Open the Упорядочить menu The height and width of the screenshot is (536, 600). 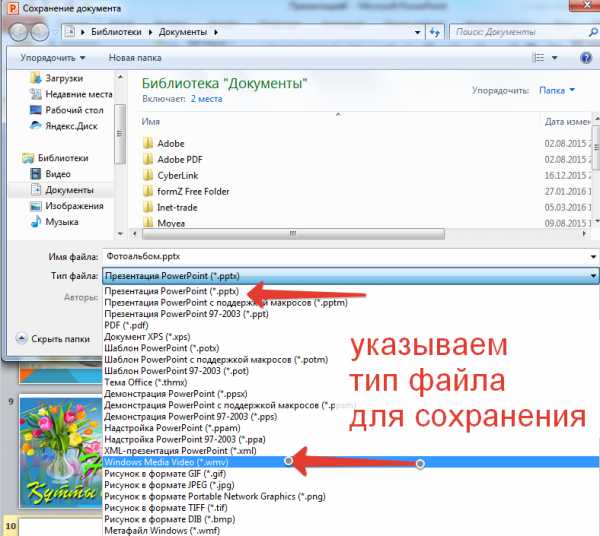52,58
